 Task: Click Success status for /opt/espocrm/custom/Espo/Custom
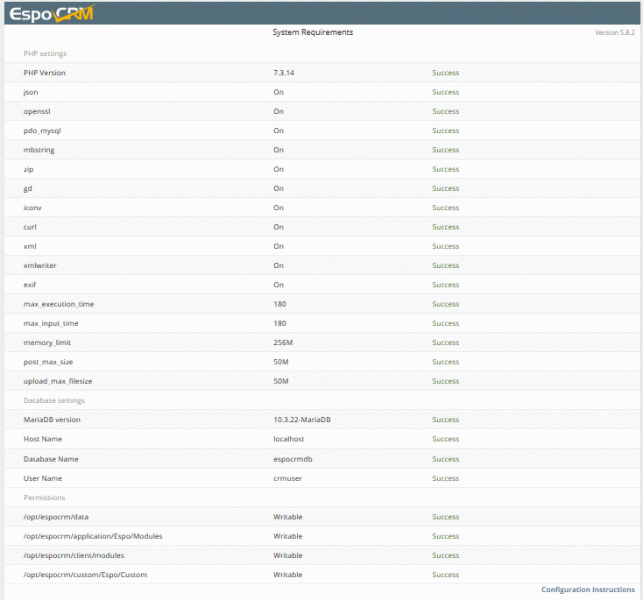point(445,575)
